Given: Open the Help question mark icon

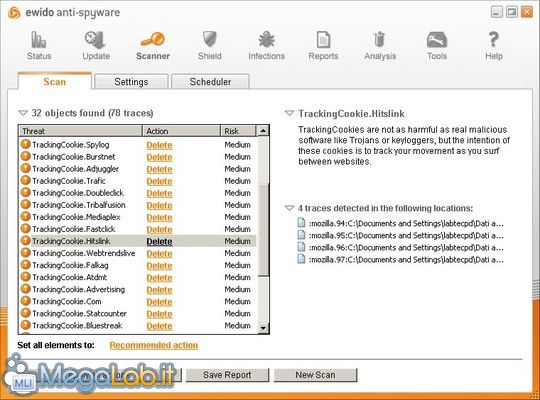Looking at the screenshot, I should click(x=494, y=40).
